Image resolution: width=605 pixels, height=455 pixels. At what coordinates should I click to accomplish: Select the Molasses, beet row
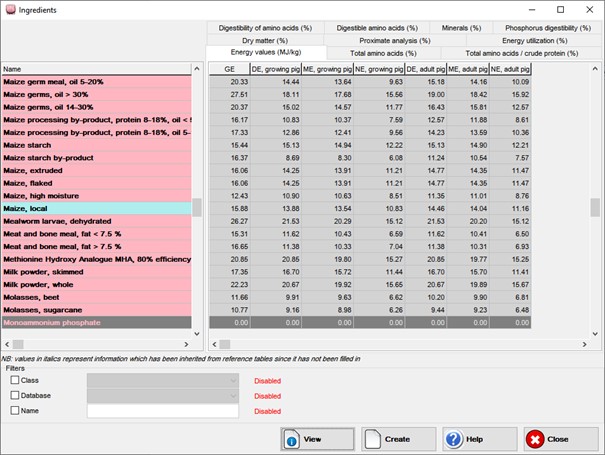click(x=96, y=298)
